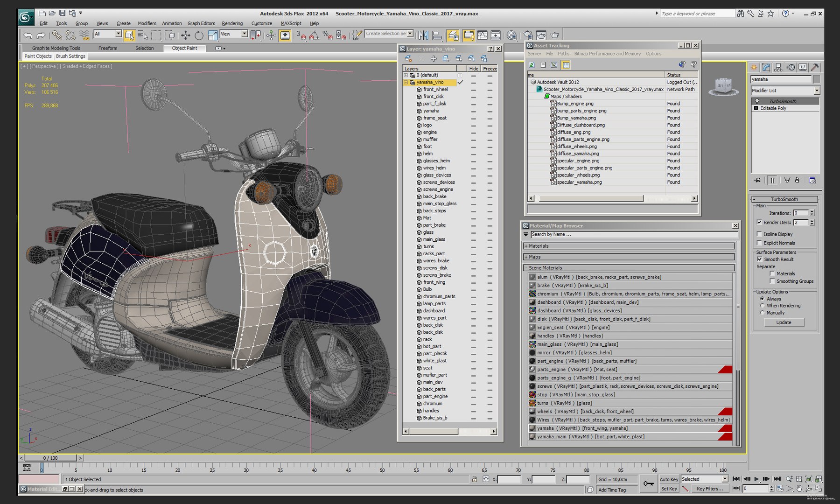This screenshot has height=504, width=840.
Task: Enable the Isoline Display checkbox
Action: (x=759, y=234)
